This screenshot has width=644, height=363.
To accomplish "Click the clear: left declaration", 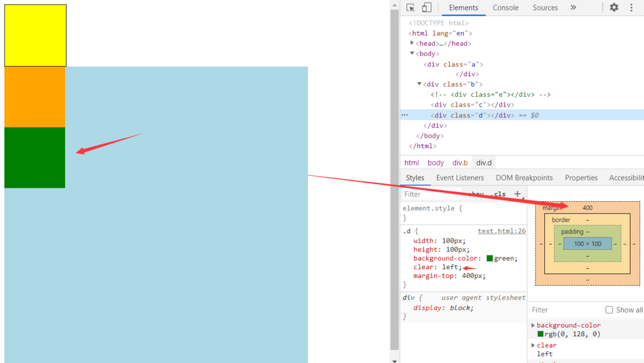I will [438, 267].
